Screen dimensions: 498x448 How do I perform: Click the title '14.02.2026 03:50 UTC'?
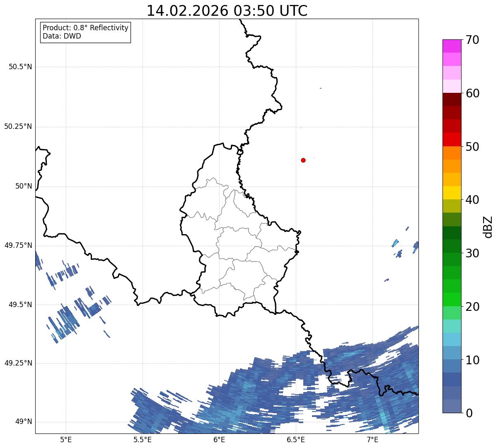(227, 11)
